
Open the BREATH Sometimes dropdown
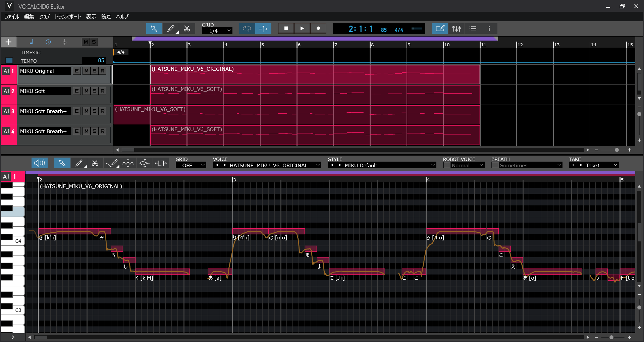[x=531, y=165]
